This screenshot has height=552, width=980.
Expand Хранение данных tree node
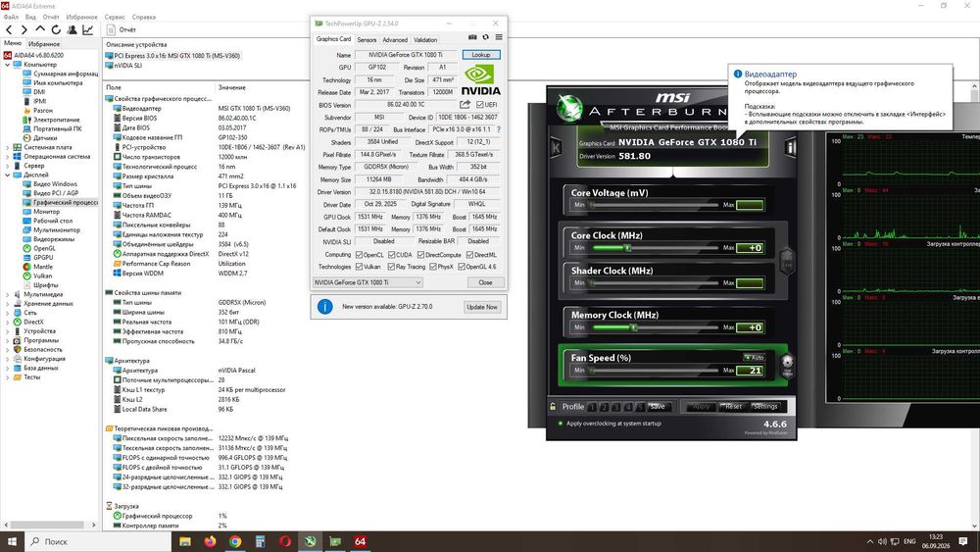click(x=8, y=304)
